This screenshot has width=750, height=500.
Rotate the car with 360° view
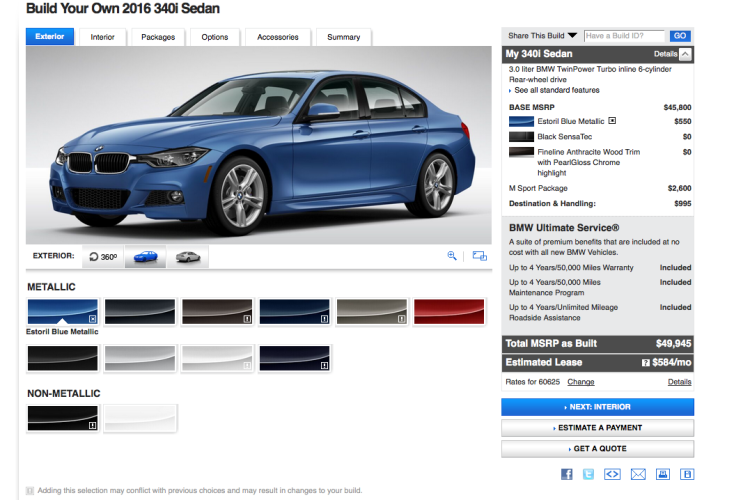103,256
